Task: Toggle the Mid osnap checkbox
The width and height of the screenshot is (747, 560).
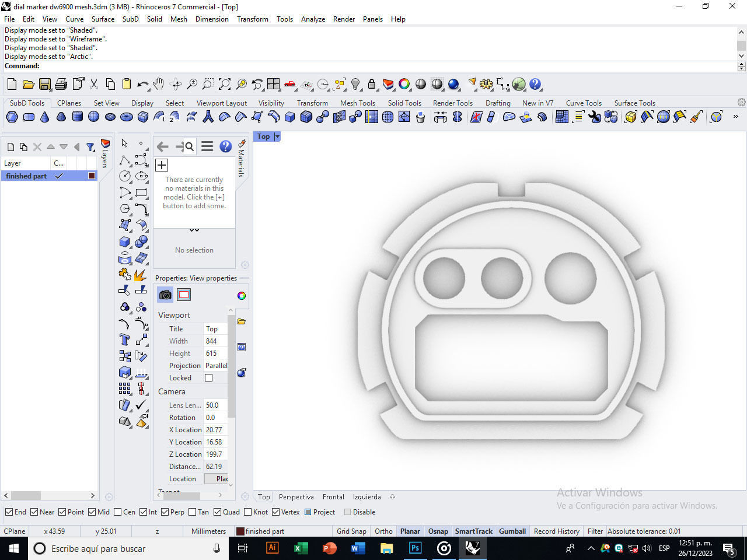Action: pos(92,512)
